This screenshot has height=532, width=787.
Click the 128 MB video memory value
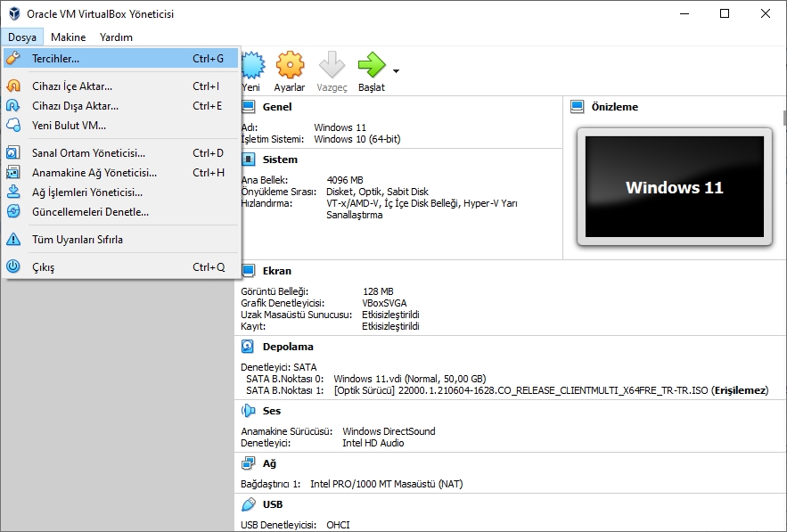[x=379, y=291]
